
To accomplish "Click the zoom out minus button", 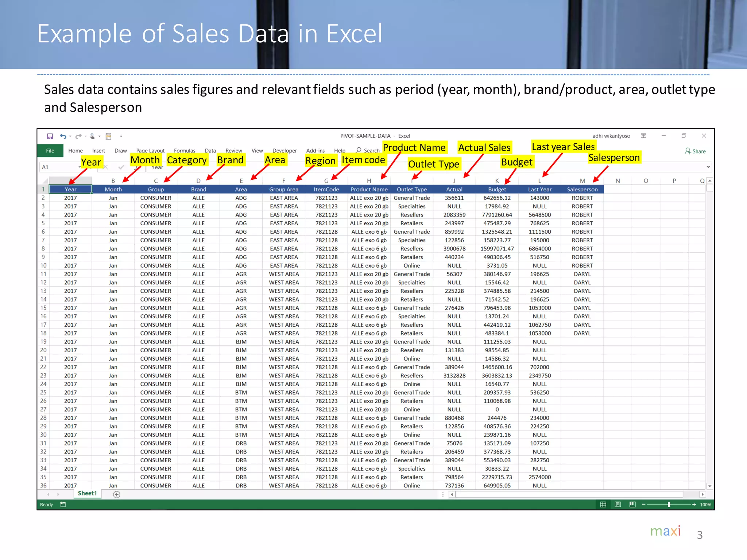I will (x=644, y=505).
